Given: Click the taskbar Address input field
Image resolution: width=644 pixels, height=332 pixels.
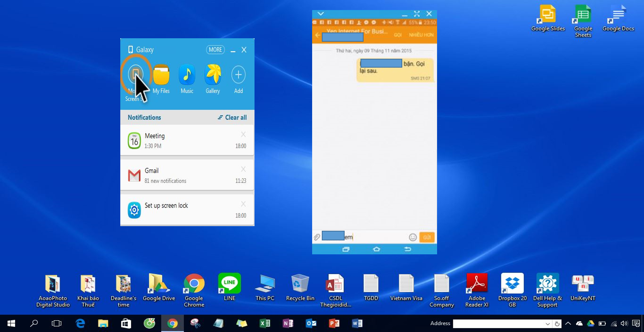Looking at the screenshot, I should (499, 323).
